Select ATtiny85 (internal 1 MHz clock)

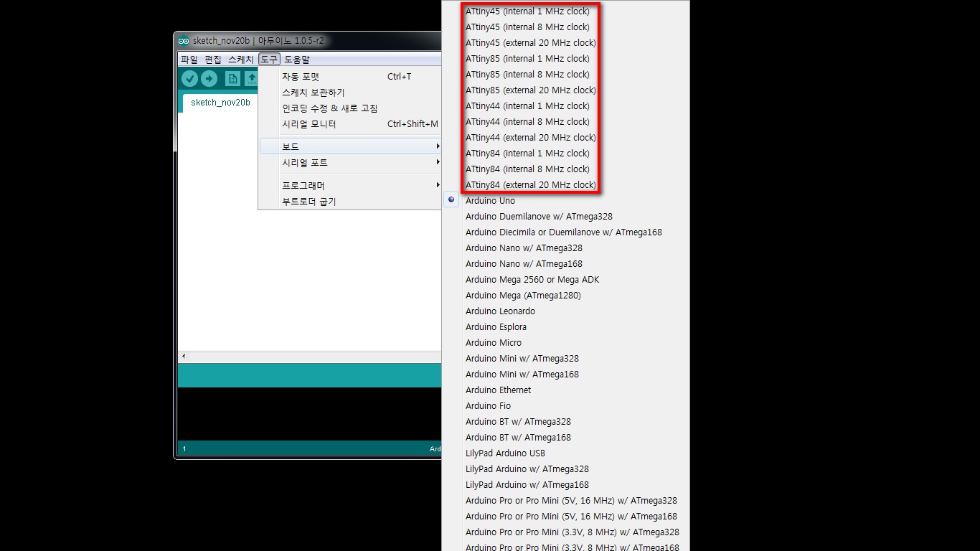point(565,59)
